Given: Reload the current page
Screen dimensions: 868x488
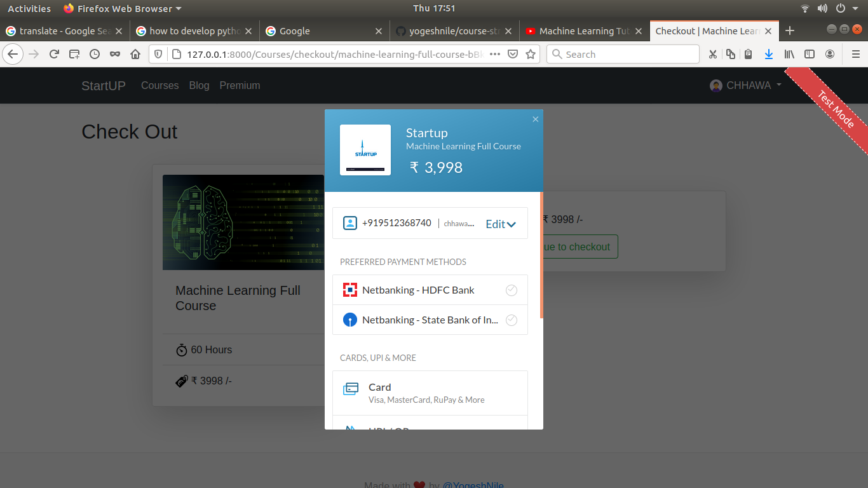Looking at the screenshot, I should [x=55, y=54].
